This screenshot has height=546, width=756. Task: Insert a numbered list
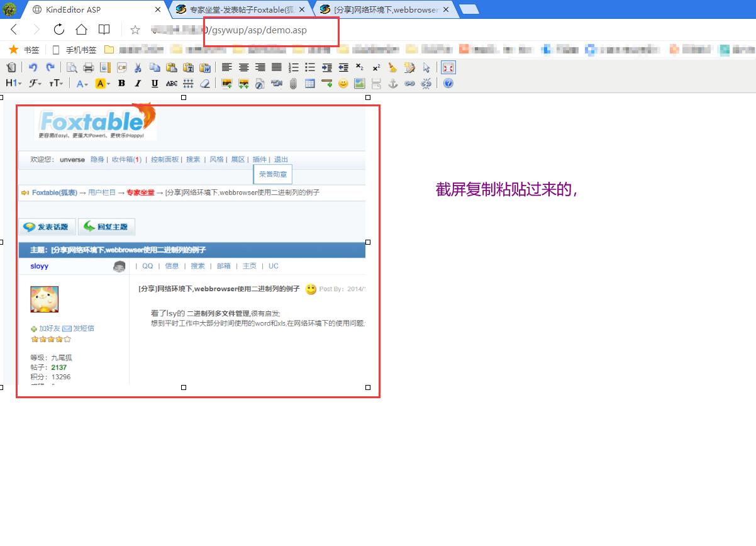293,67
